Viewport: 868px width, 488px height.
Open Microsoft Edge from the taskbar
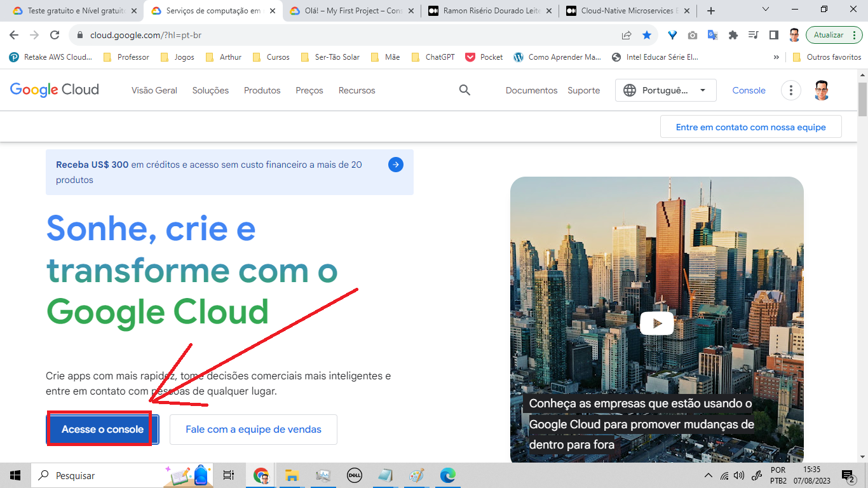[x=448, y=475]
